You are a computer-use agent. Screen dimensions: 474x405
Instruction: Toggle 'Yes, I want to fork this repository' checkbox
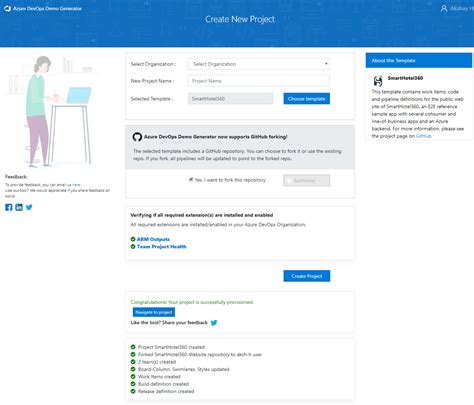[191, 180]
